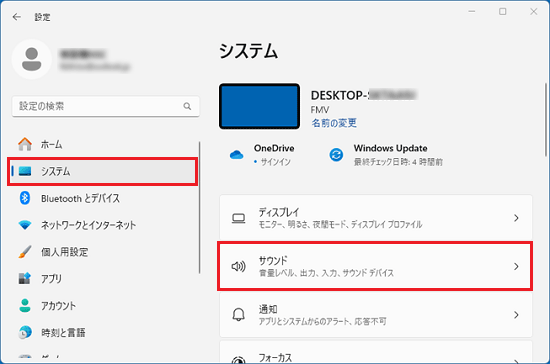The image size is (550, 364).
Task: Click the サウンド speaker icon
Action: pos(239,267)
